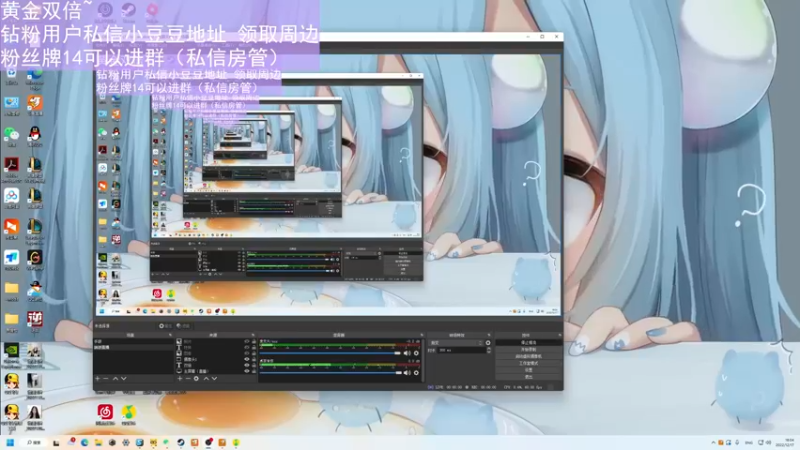Move the selected source down
This screenshot has width=800, height=450.
[x=214, y=379]
